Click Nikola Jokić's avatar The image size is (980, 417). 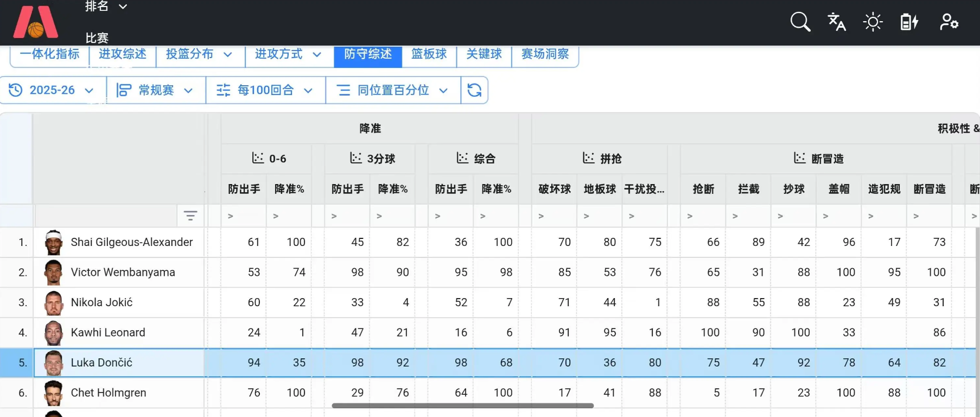(x=53, y=302)
